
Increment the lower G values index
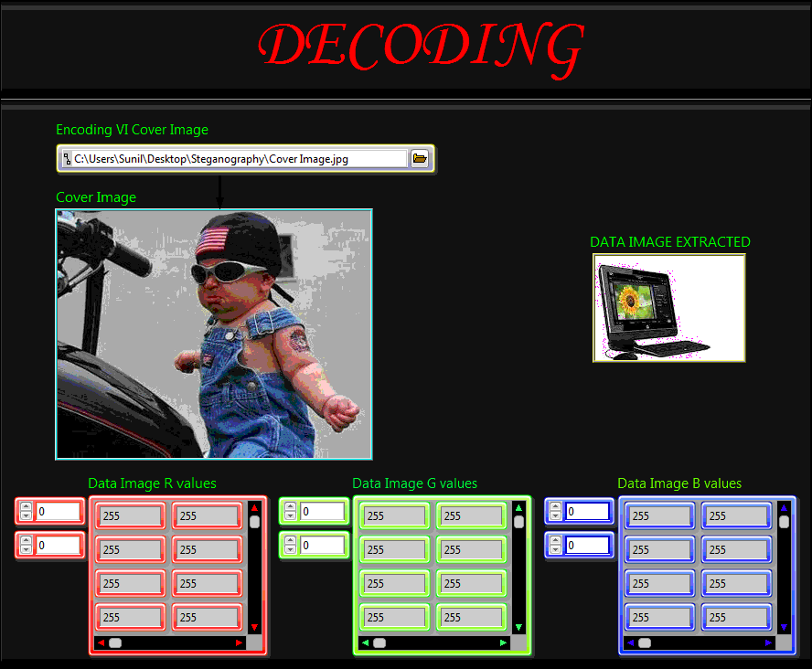[x=291, y=541]
